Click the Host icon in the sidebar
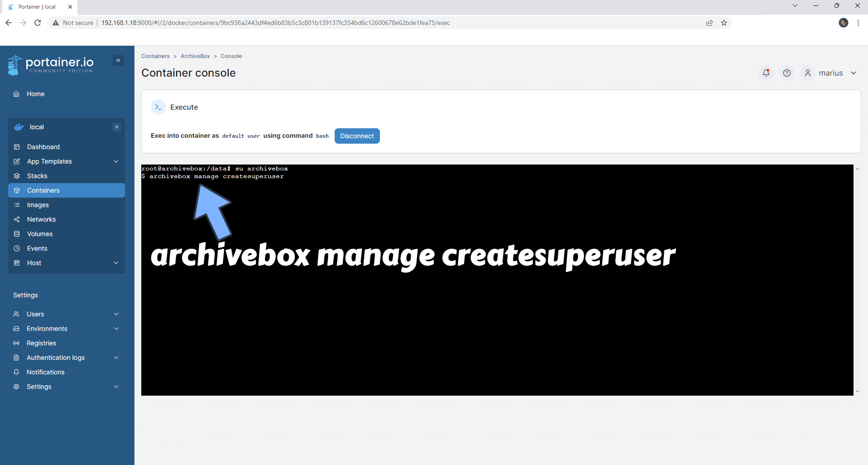The height and width of the screenshot is (465, 868). [x=17, y=263]
